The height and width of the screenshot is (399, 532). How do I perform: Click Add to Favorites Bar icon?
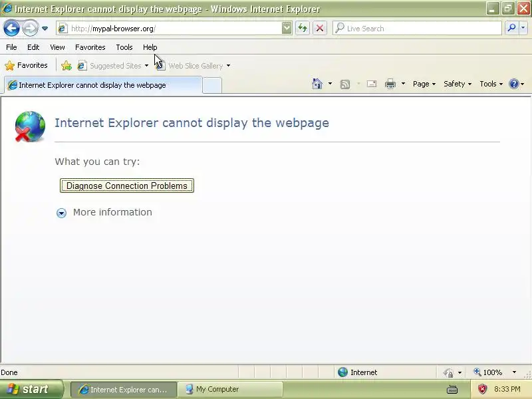pyautogui.click(x=66, y=65)
